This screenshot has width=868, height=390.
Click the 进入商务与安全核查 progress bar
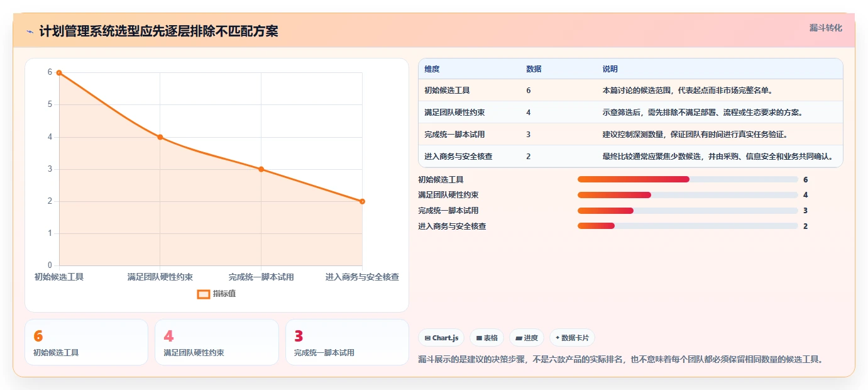pyautogui.click(x=688, y=226)
